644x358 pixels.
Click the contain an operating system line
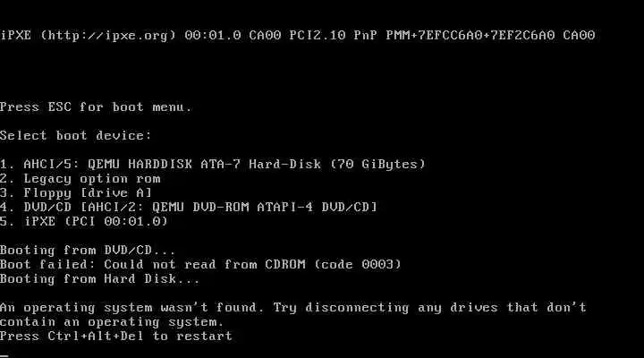112,322
